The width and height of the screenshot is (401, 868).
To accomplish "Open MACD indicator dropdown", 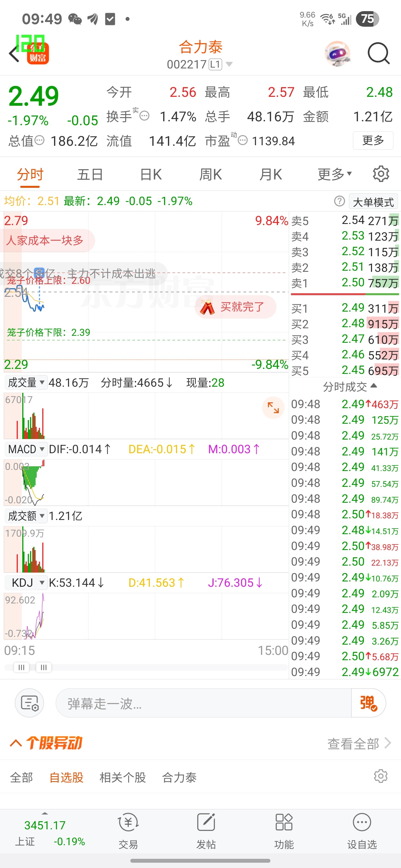I will tap(26, 449).
